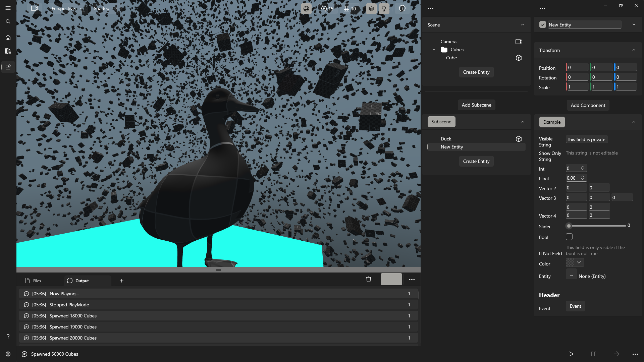
Task: Add a new panel tab with plus
Action: point(121,281)
